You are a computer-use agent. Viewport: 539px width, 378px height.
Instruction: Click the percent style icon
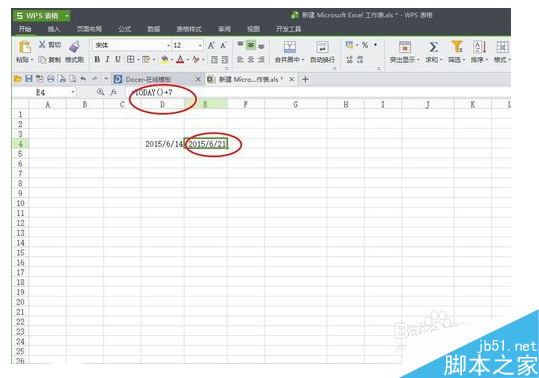pos(365,45)
